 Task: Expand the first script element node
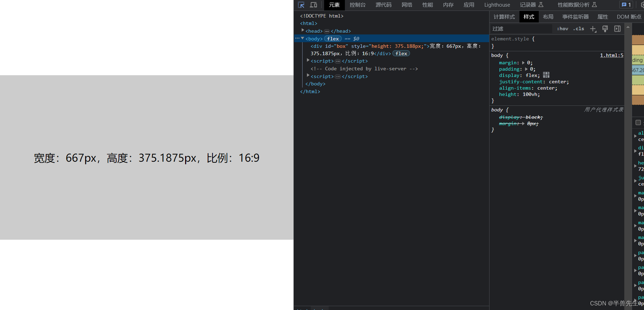point(308,60)
